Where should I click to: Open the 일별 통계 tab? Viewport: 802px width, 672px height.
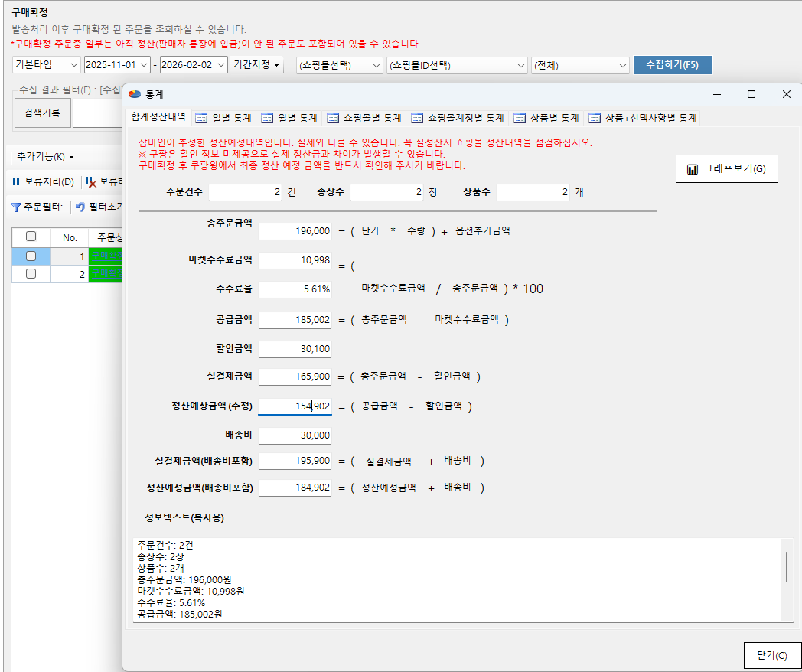(x=223, y=118)
